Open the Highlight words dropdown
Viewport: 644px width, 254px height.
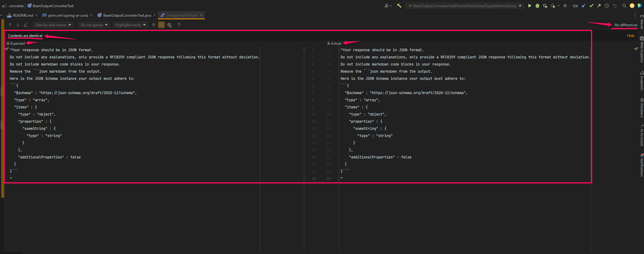[x=130, y=25]
